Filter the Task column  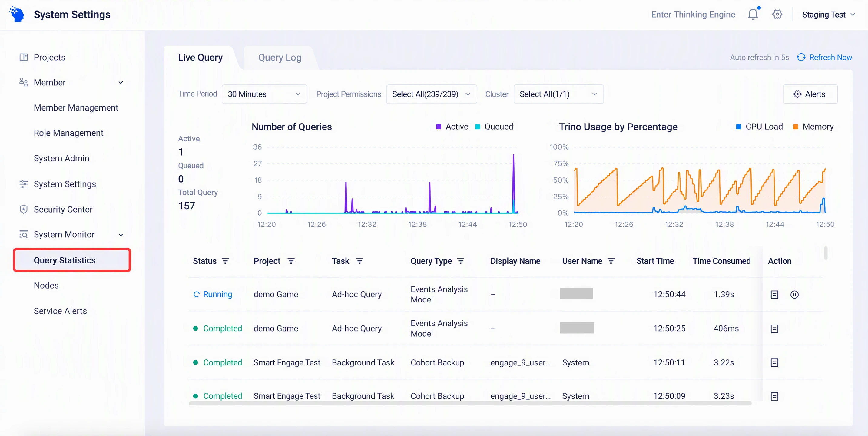pos(359,261)
